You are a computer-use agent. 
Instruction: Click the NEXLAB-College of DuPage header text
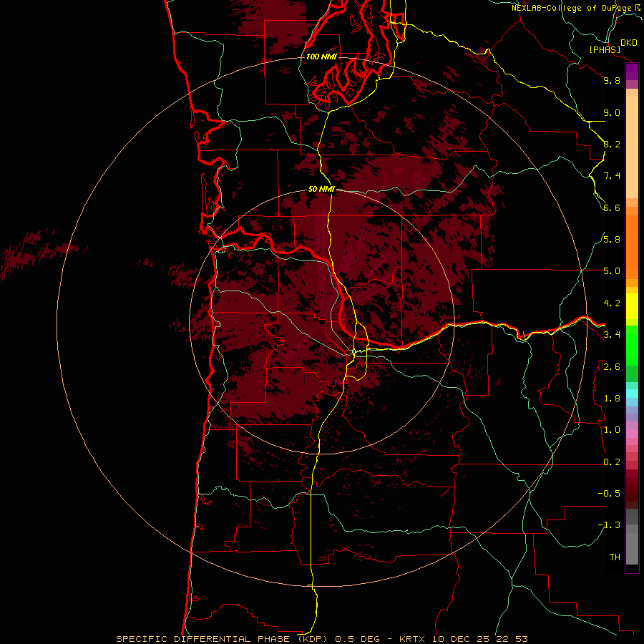pos(571,8)
